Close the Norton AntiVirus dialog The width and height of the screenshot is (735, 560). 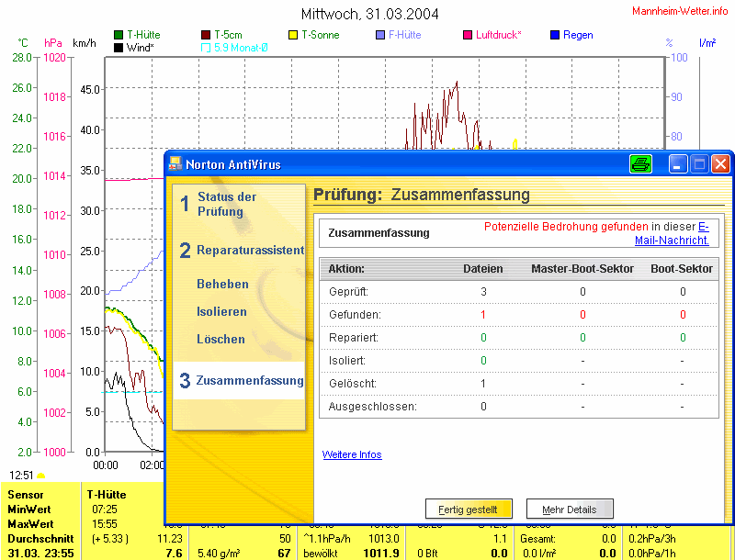(720, 164)
